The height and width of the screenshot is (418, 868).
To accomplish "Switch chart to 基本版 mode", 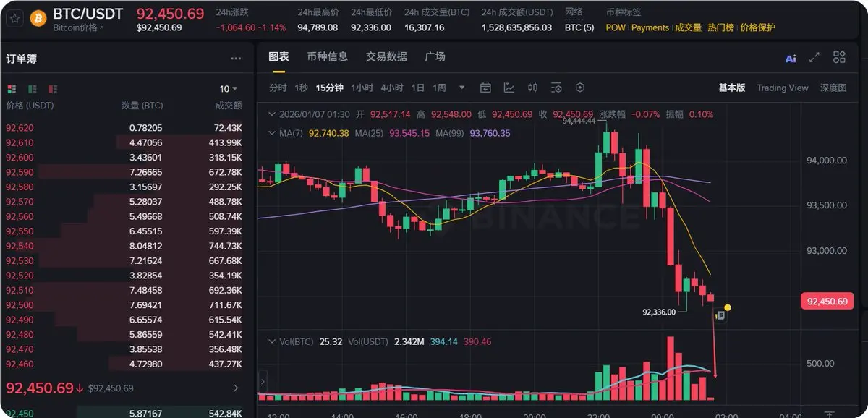I will tap(731, 88).
